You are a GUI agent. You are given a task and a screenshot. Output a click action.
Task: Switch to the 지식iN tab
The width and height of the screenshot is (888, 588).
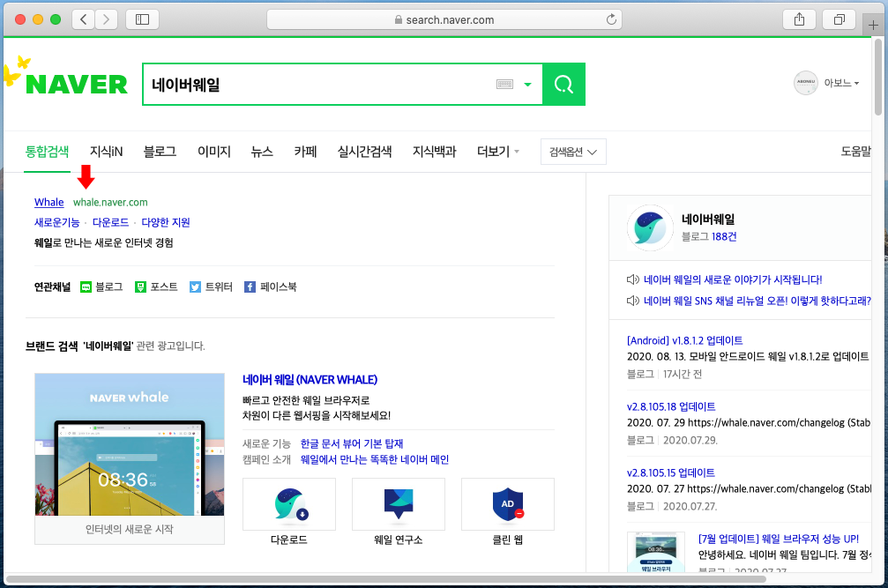(106, 151)
